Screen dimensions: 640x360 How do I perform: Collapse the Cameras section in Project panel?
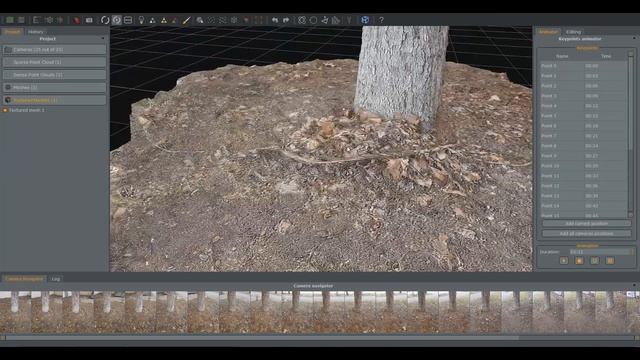pos(55,50)
